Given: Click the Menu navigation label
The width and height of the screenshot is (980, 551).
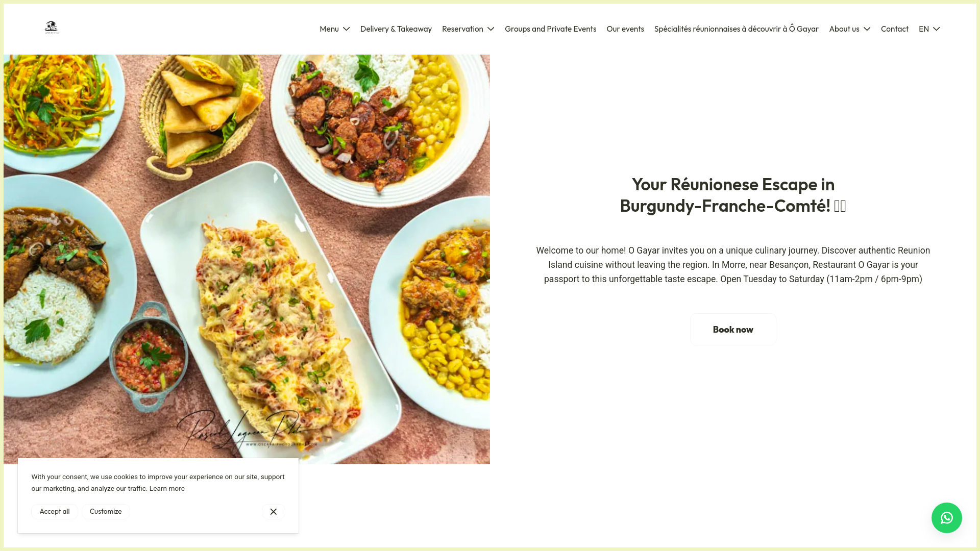Looking at the screenshot, I should [x=329, y=29].
